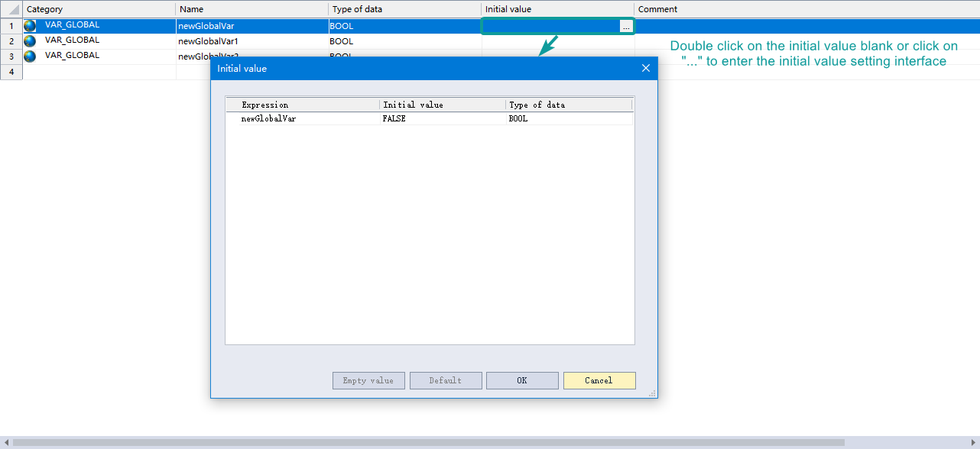Open initial value editor via "..." button
This screenshot has height=449, width=980.
626,27
